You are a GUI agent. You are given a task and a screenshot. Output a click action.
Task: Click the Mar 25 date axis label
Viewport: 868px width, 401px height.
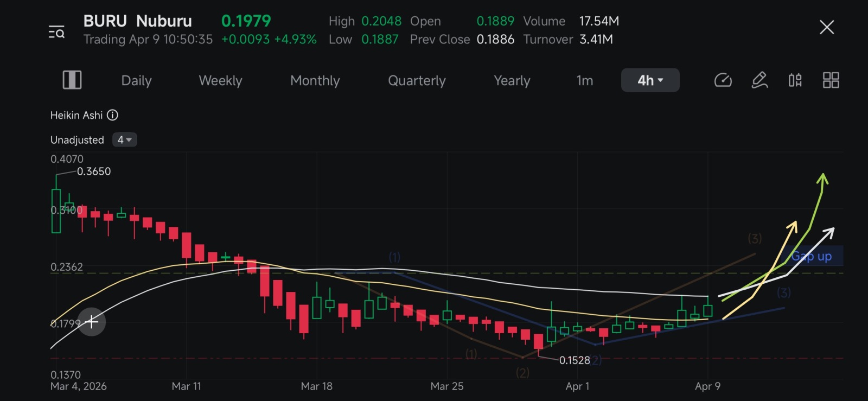(447, 386)
